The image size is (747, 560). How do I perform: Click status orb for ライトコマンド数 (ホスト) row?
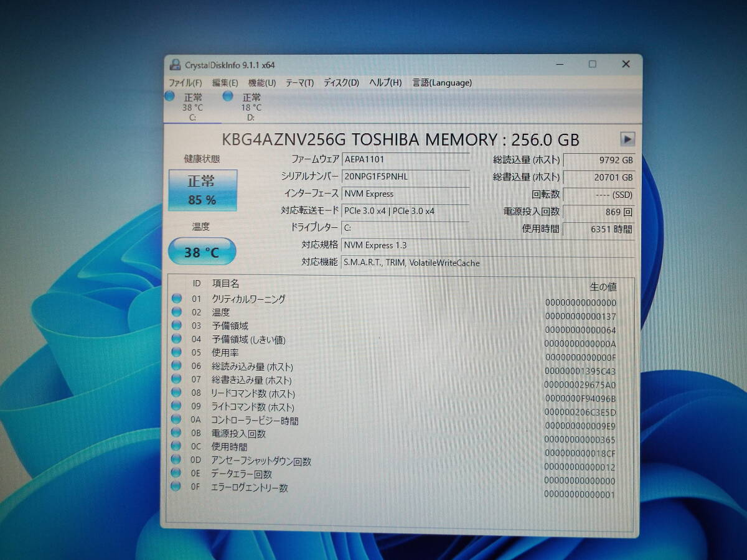click(176, 407)
